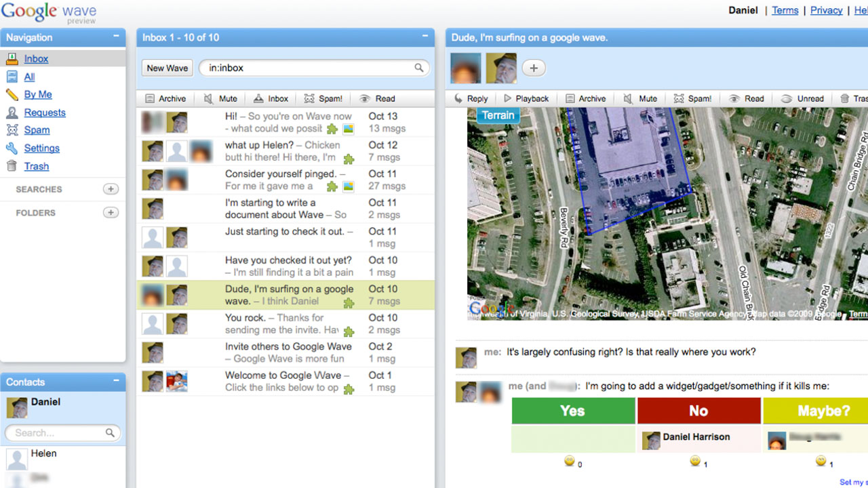Click the New Wave button
The image size is (868, 488).
point(167,68)
